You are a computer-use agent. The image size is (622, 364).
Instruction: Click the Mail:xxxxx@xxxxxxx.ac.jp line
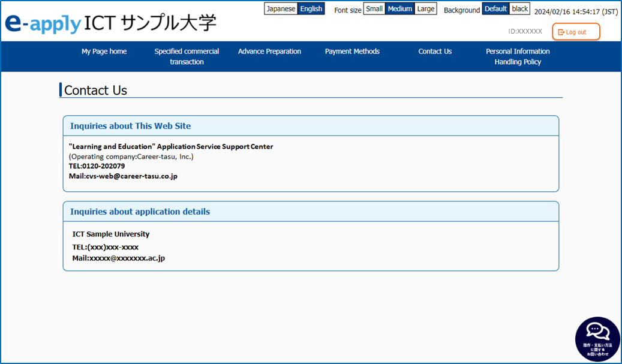(x=119, y=258)
